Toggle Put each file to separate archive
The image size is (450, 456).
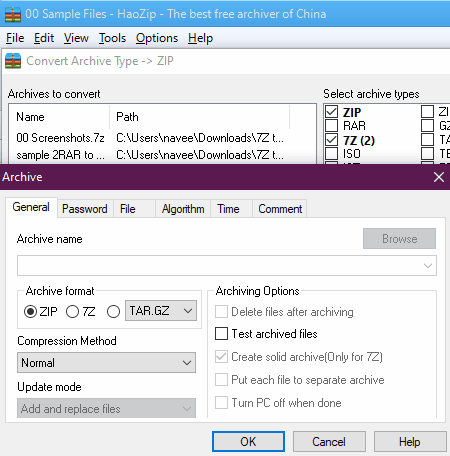coord(222,380)
